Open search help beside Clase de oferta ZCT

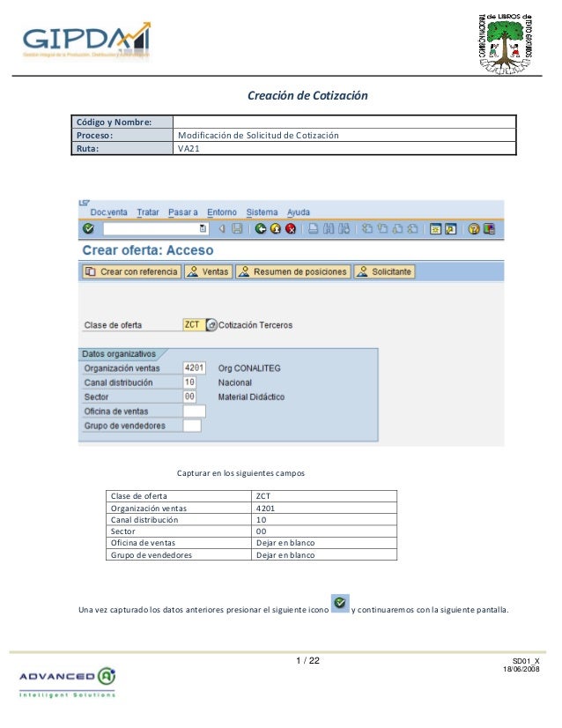[x=211, y=325]
